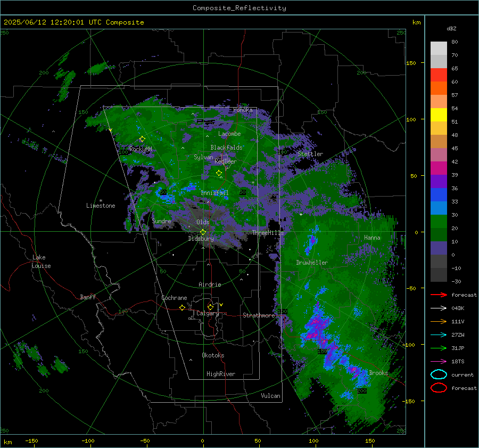Viewport: 479px width, 448px height.
Task: Click the -150 bottom axis tick label
Action: (32, 441)
